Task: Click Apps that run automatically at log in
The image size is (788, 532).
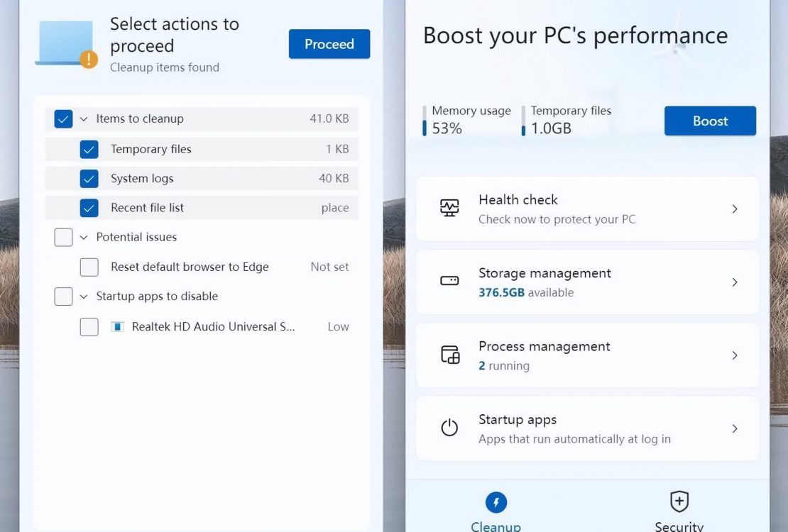Action: pyautogui.click(x=574, y=439)
